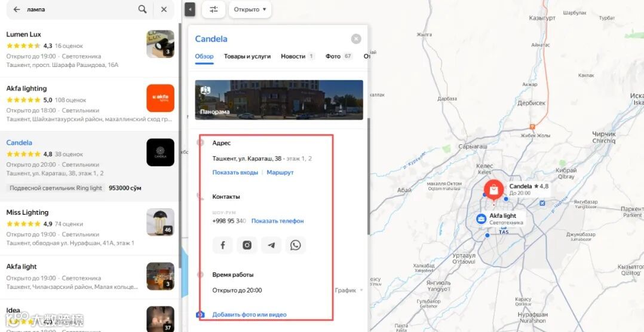Viewport: 644px width, 332px height.
Task: Open Candela's Facebook page icon
Action: [223, 245]
